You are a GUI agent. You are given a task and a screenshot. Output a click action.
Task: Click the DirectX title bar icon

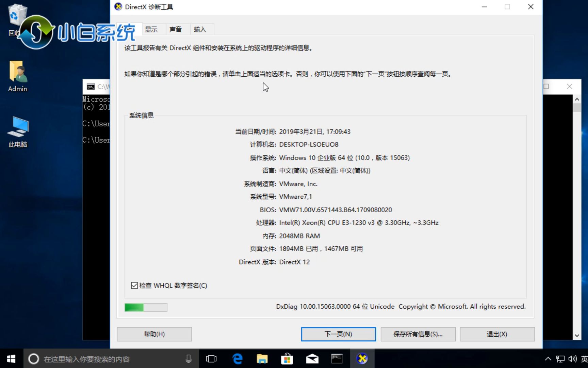coord(118,7)
